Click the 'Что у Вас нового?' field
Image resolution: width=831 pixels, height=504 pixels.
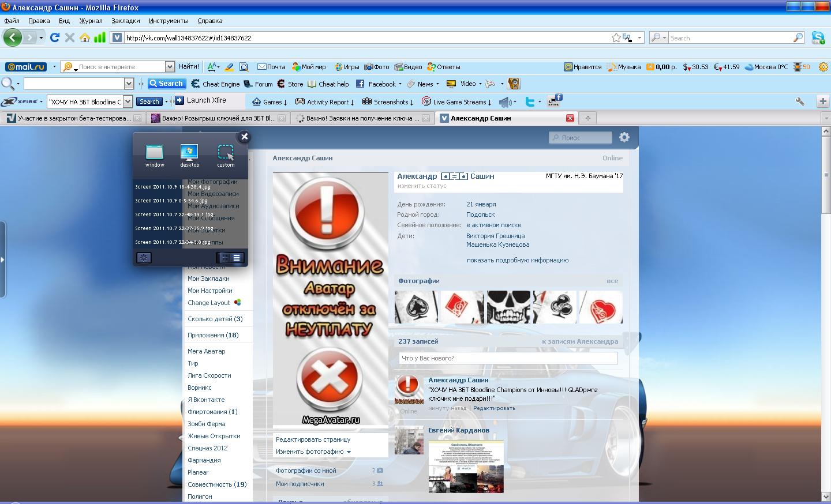click(508, 358)
